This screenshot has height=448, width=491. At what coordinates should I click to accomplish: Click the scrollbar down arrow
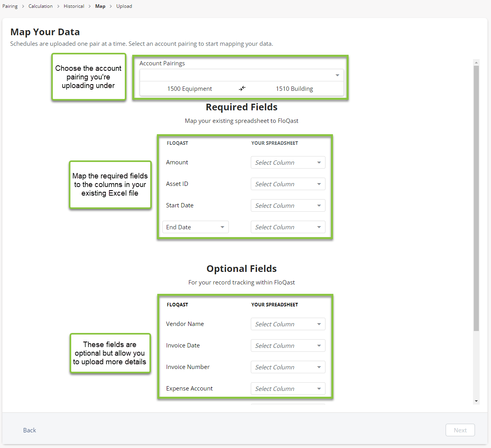coord(476,401)
